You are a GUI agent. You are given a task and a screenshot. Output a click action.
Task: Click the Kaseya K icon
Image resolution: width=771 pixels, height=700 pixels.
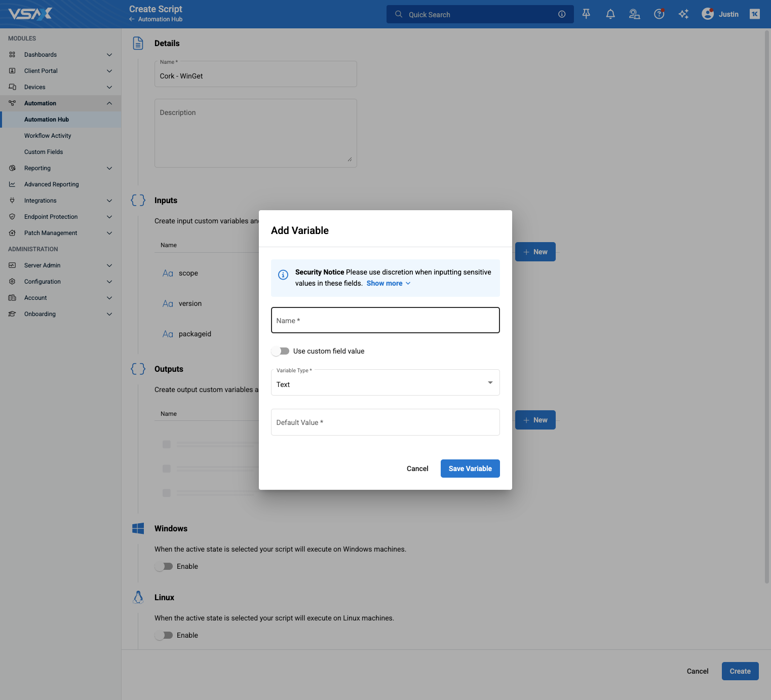coord(755,14)
